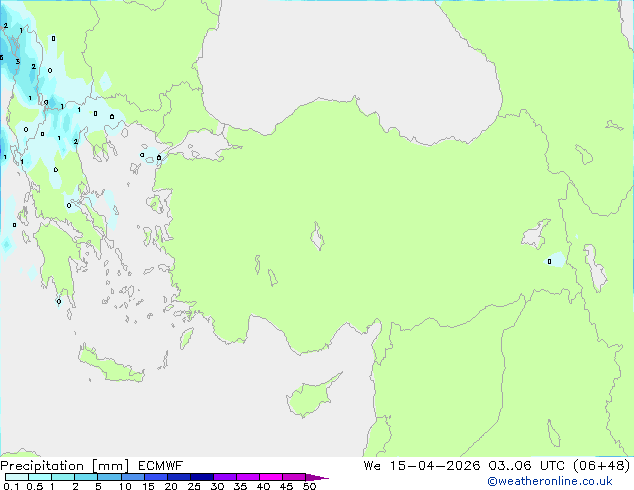The width and height of the screenshot is (634, 490).
Task: Click the Peloponnese peninsula of Greece
Action: [x=57, y=259]
